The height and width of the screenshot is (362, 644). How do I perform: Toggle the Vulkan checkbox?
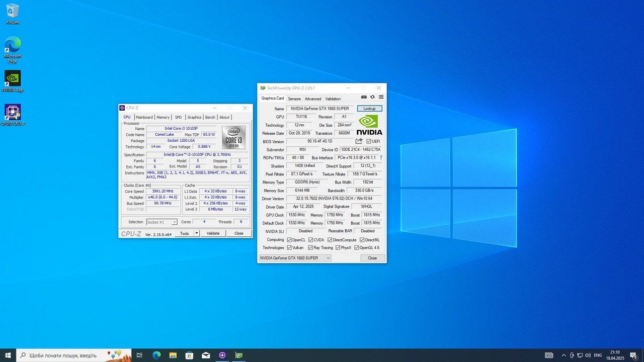289,247
